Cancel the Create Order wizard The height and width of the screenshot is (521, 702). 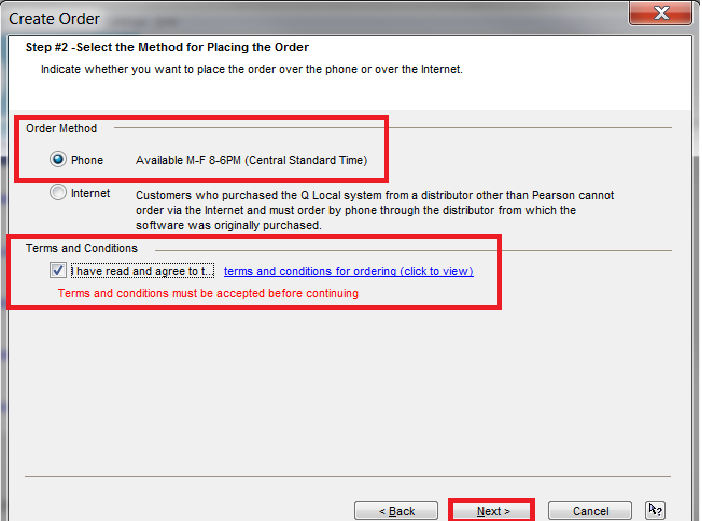coord(590,511)
